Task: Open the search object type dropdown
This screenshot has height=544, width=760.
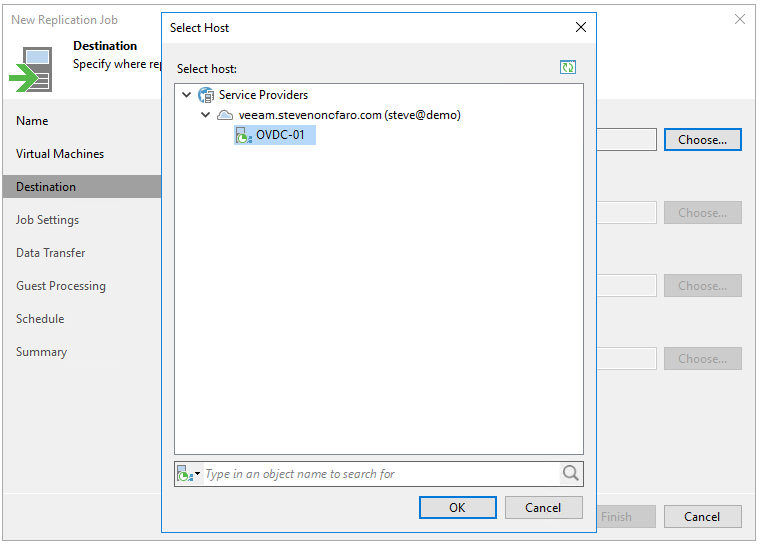Action: coord(188,474)
